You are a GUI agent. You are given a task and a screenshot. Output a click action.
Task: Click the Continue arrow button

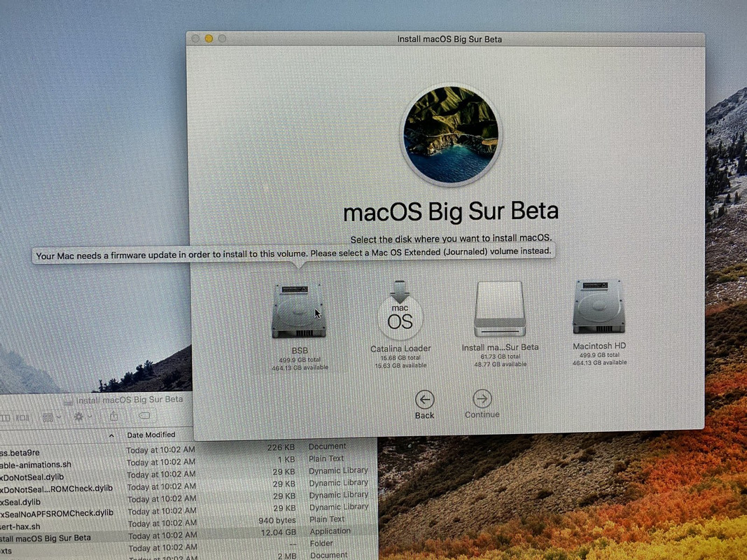pos(482,405)
